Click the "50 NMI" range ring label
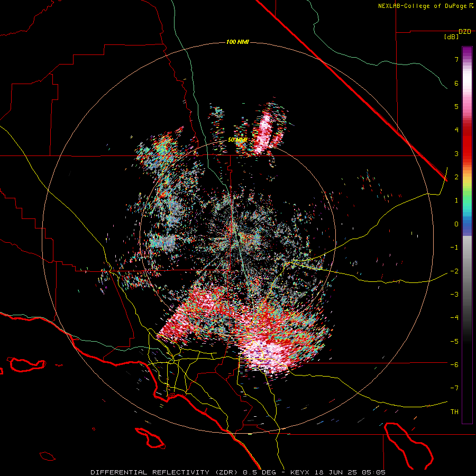The image size is (476, 476). click(237, 140)
